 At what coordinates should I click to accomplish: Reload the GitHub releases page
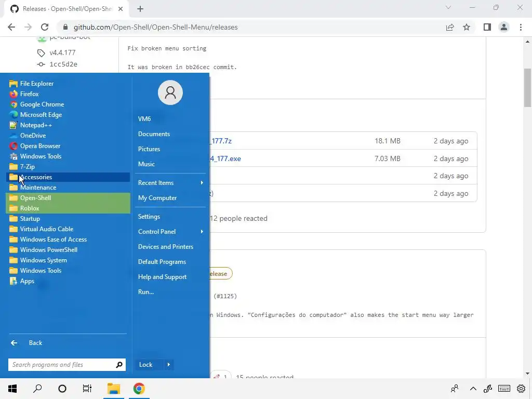[x=45, y=27]
